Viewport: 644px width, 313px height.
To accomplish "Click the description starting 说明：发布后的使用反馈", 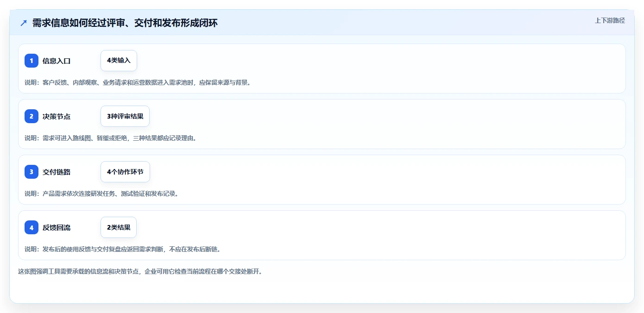I will coord(123,249).
